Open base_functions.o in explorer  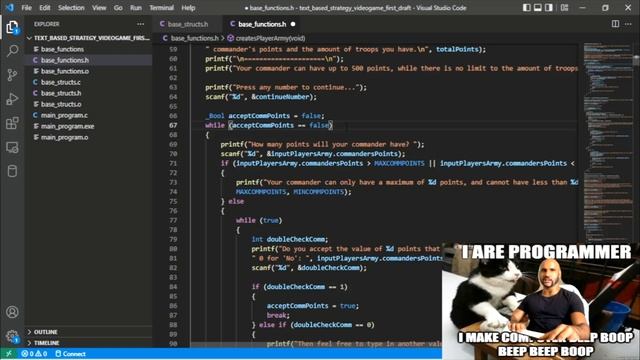click(89, 71)
